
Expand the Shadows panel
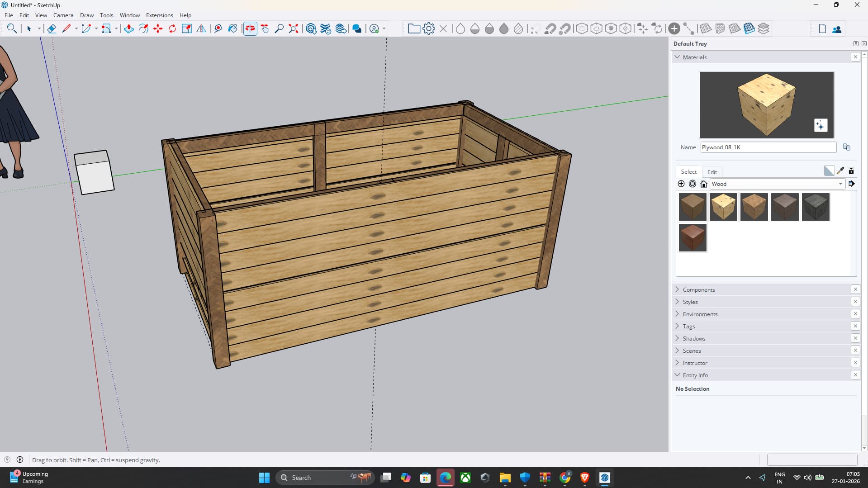click(694, 338)
